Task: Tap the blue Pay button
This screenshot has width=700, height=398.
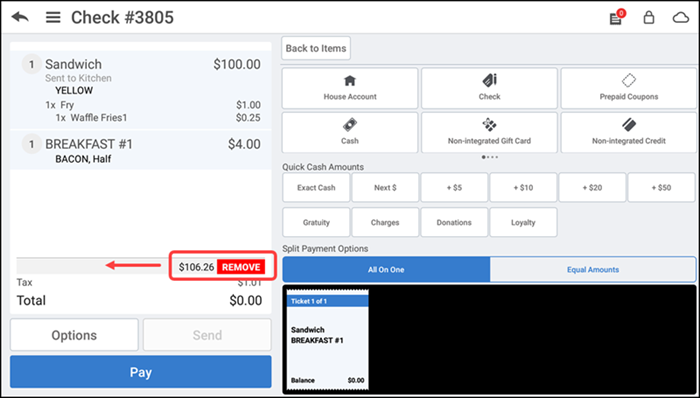Action: pos(141,372)
